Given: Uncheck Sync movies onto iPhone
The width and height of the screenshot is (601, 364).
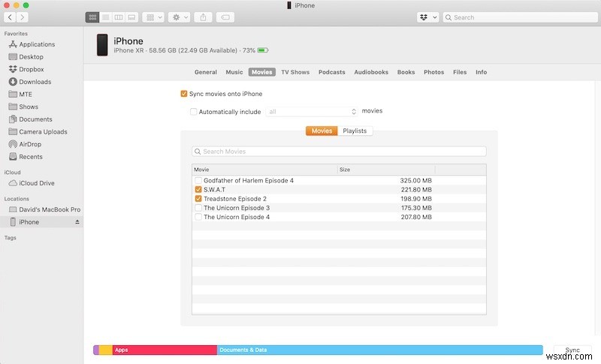Looking at the screenshot, I should [184, 94].
